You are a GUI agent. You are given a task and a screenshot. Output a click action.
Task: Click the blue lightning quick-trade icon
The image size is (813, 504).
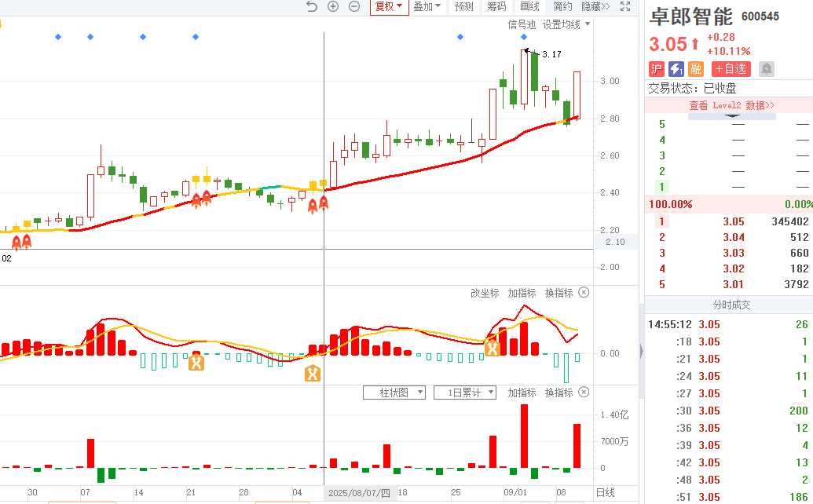[x=676, y=69]
